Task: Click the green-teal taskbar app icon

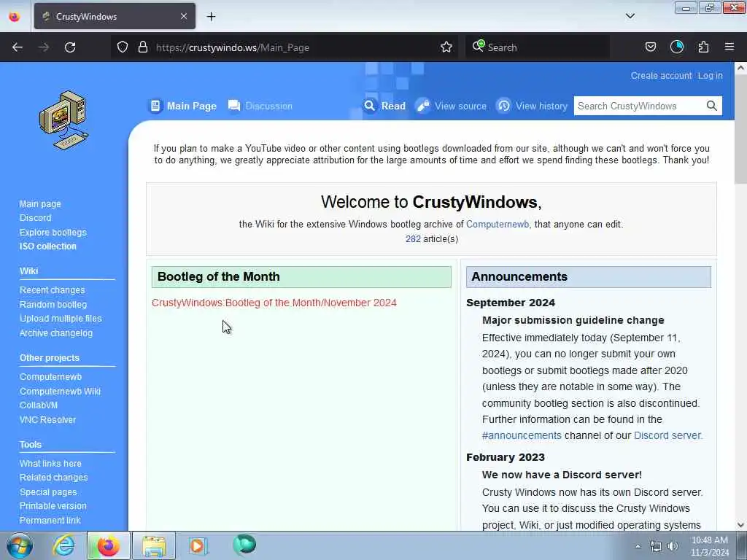Action: (244, 545)
